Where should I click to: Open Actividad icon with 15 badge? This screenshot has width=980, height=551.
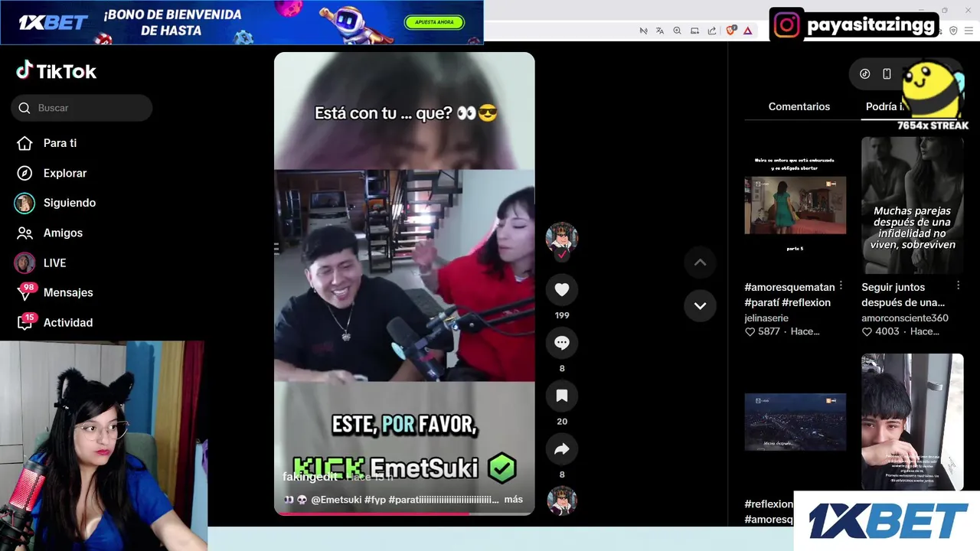(x=25, y=322)
